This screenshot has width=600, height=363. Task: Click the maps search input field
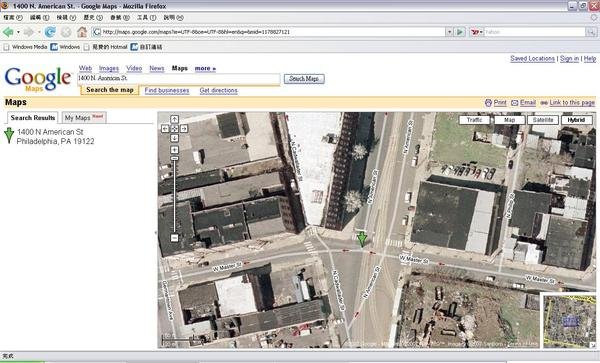pos(179,78)
